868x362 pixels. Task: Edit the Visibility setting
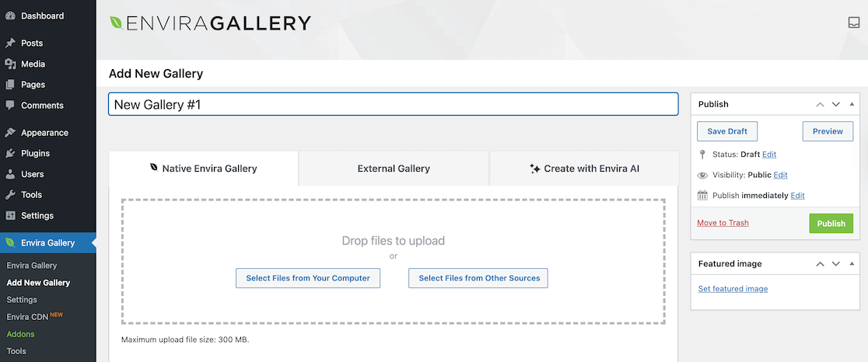[x=780, y=176]
